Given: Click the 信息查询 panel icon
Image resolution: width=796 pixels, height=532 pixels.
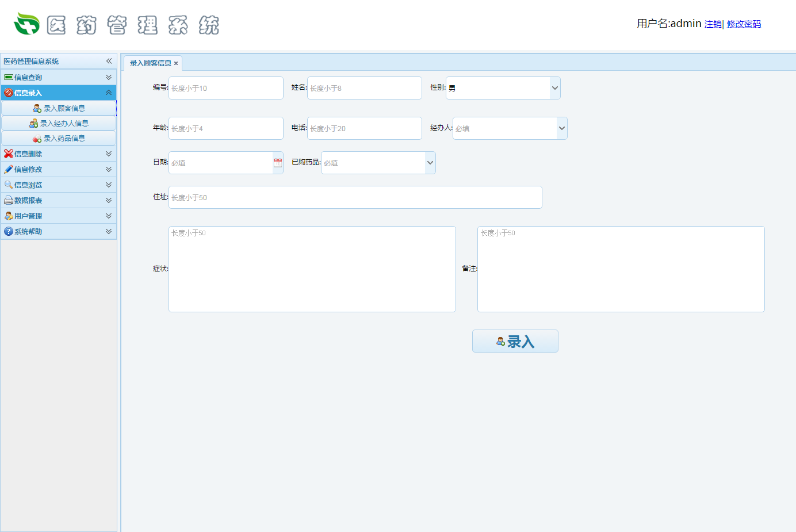Looking at the screenshot, I should 9,77.
